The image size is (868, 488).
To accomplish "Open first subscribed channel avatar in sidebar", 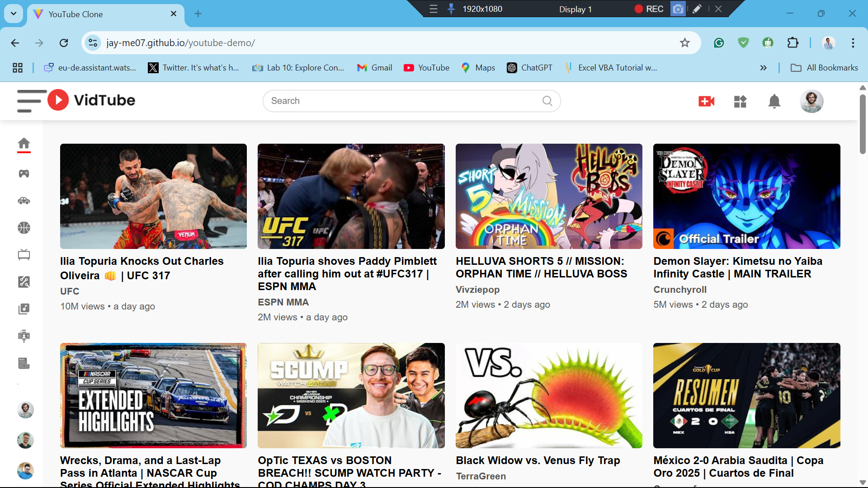I will pyautogui.click(x=25, y=410).
